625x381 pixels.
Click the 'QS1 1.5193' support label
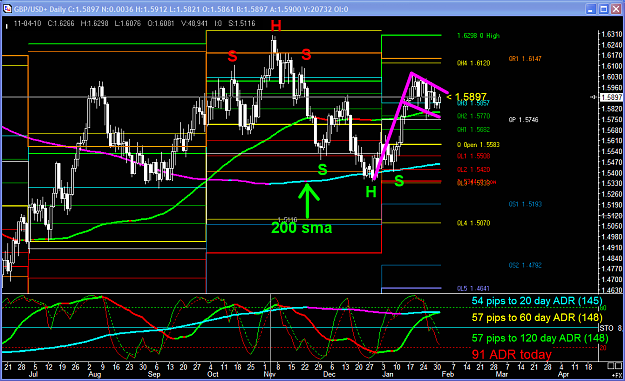pos(525,204)
